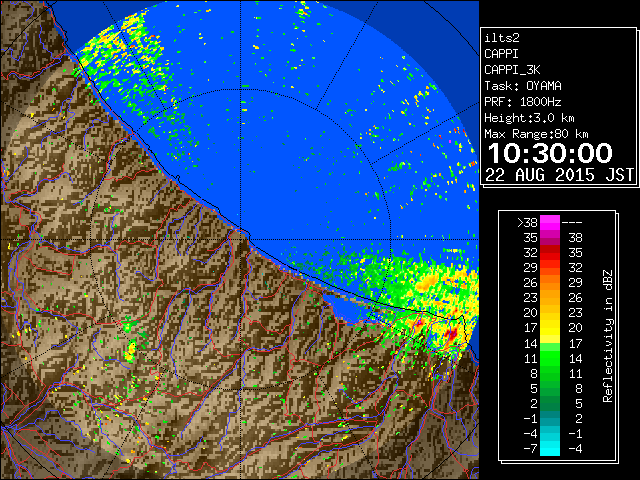Click the '14' label left of color bar
Image resolution: width=640 pixels, height=480 pixels.
[530, 344]
